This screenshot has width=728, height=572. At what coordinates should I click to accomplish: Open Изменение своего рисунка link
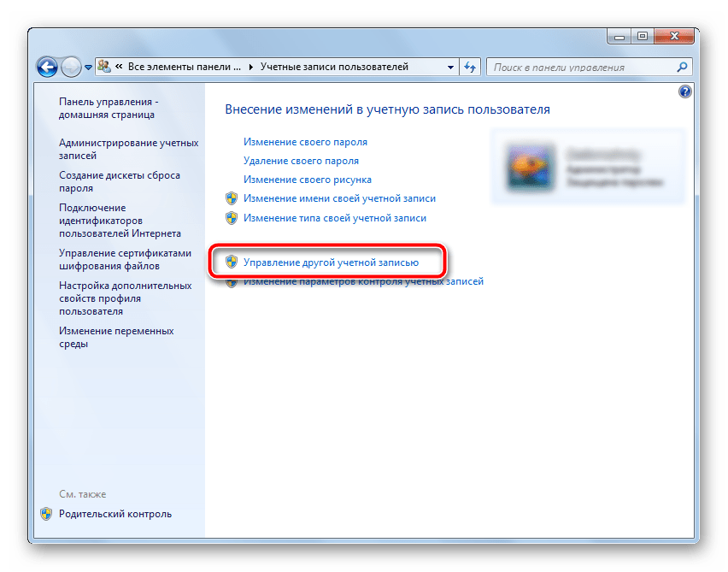pyautogui.click(x=308, y=180)
